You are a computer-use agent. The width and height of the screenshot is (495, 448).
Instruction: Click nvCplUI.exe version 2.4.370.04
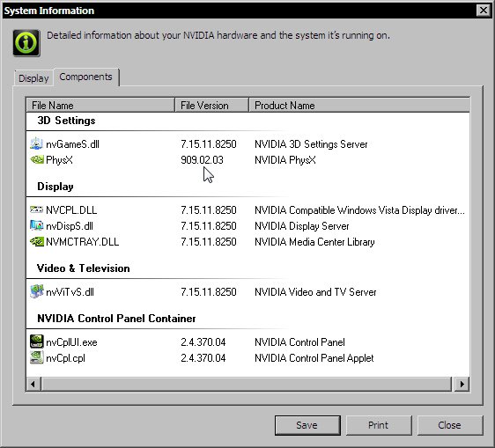(x=203, y=342)
